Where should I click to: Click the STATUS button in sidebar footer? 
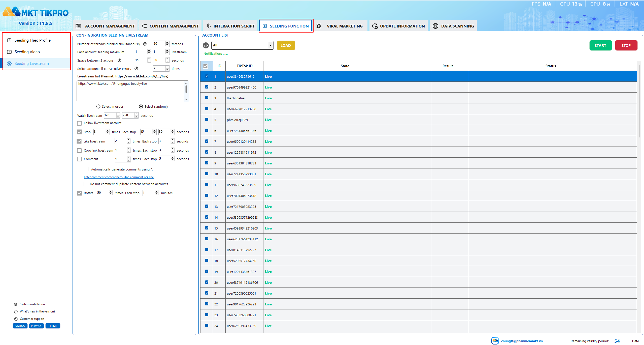coord(20,326)
